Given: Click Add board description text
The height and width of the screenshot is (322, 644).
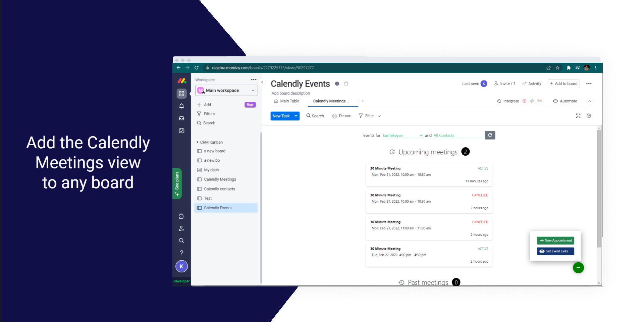Looking at the screenshot, I should (x=290, y=93).
